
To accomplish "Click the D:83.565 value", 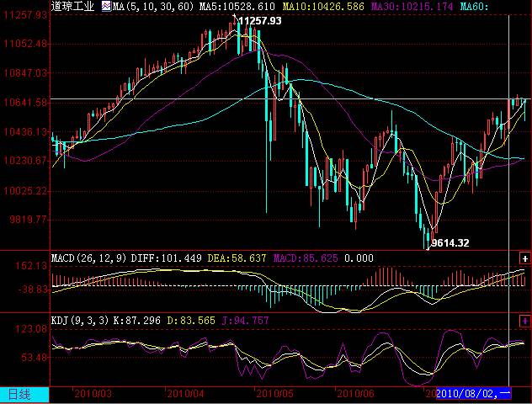I will click(x=191, y=321).
